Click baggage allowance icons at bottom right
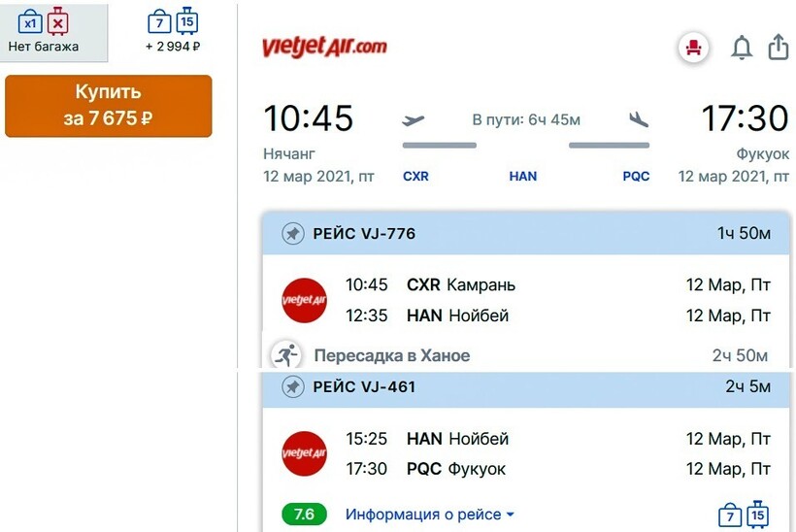 (743, 515)
